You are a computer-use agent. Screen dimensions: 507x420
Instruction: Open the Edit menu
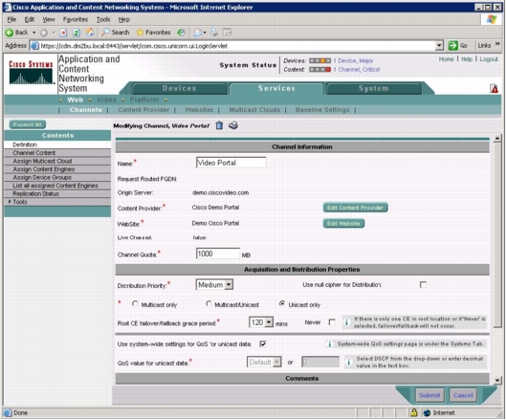pos(30,19)
